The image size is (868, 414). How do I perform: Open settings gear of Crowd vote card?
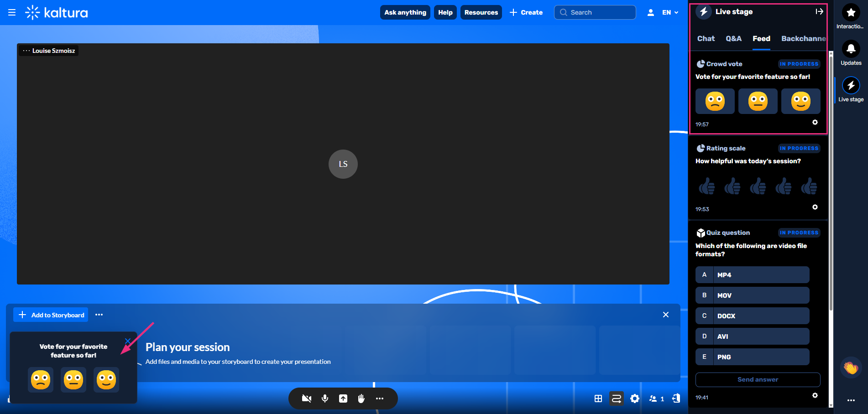pyautogui.click(x=815, y=122)
